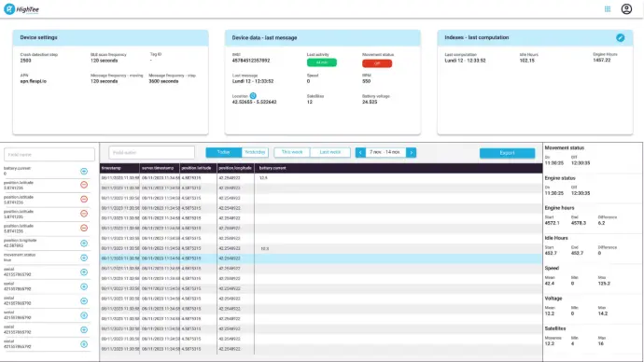This screenshot has height=362, width=644.
Task: Click the Idle Hours heading in summary panel
Action: pos(556,238)
